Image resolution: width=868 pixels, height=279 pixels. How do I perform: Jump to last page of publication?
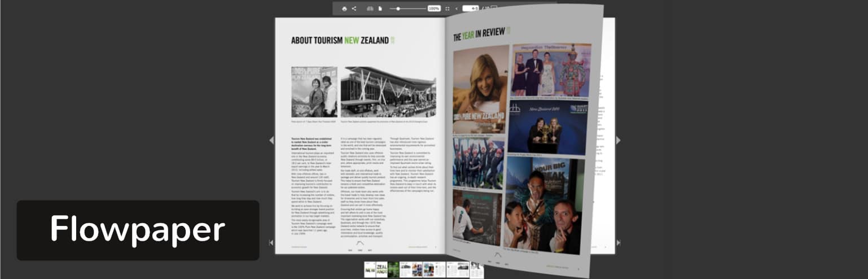tap(618, 243)
